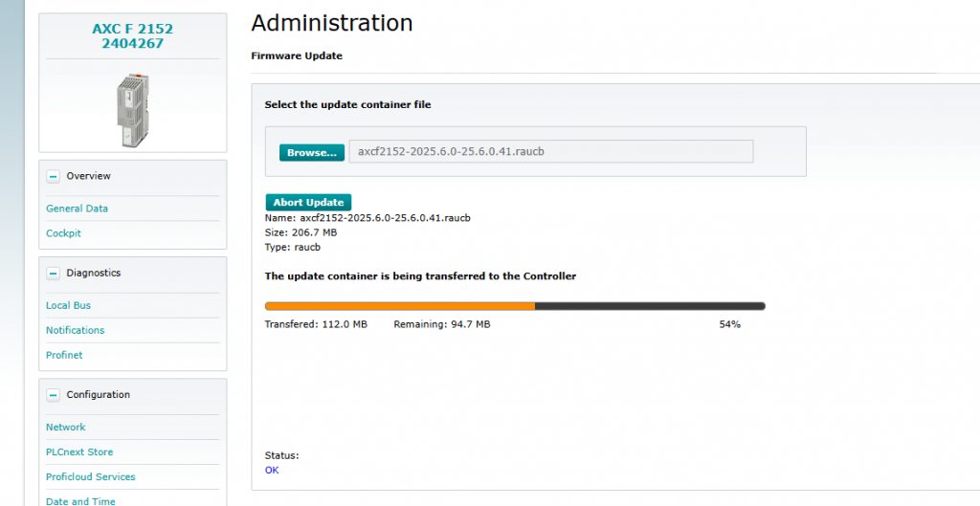Open Date and Time settings

point(80,501)
